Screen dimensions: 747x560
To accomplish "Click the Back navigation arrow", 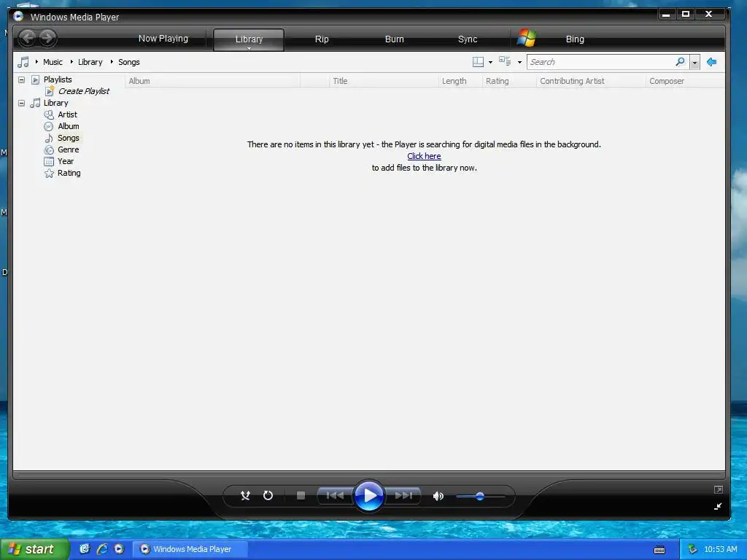I will coord(28,38).
